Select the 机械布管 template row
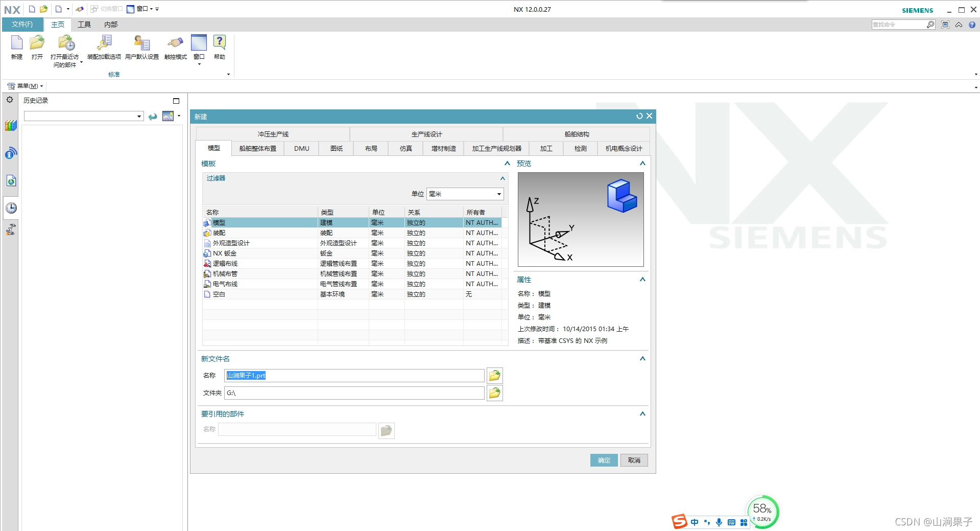Image resolution: width=980 pixels, height=531 pixels. coord(352,274)
